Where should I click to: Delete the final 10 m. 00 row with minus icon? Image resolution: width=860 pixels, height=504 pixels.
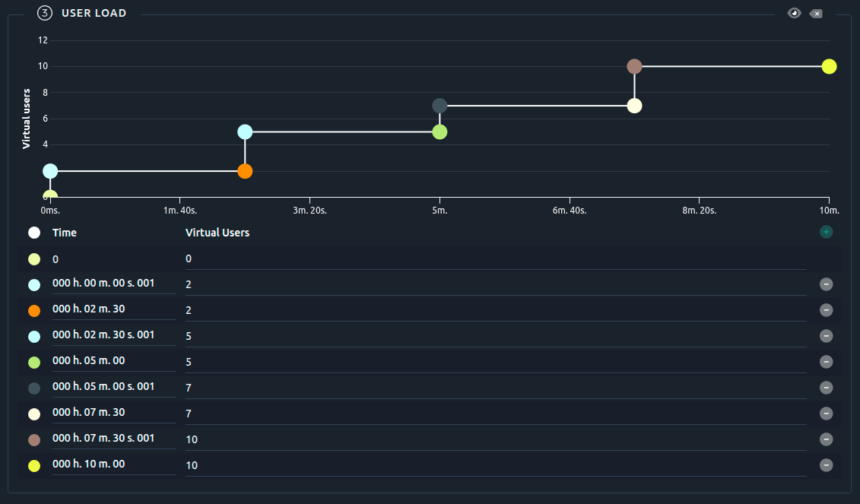coord(826,464)
